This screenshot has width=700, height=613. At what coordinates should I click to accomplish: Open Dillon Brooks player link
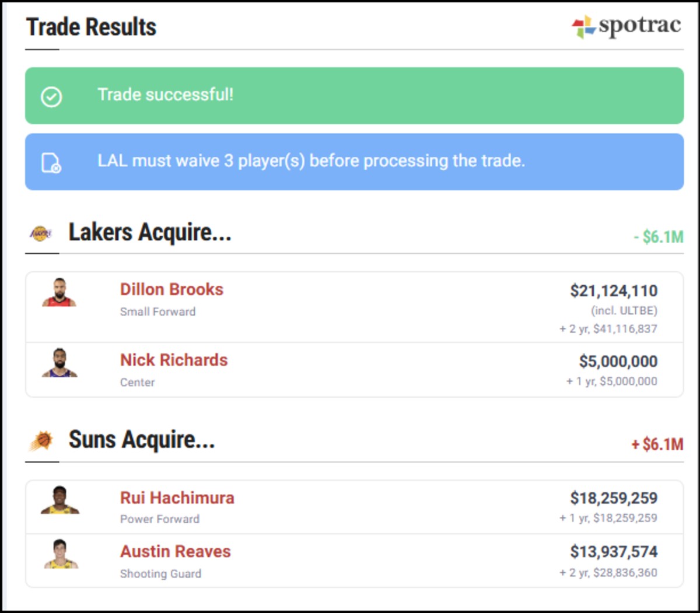point(171,289)
